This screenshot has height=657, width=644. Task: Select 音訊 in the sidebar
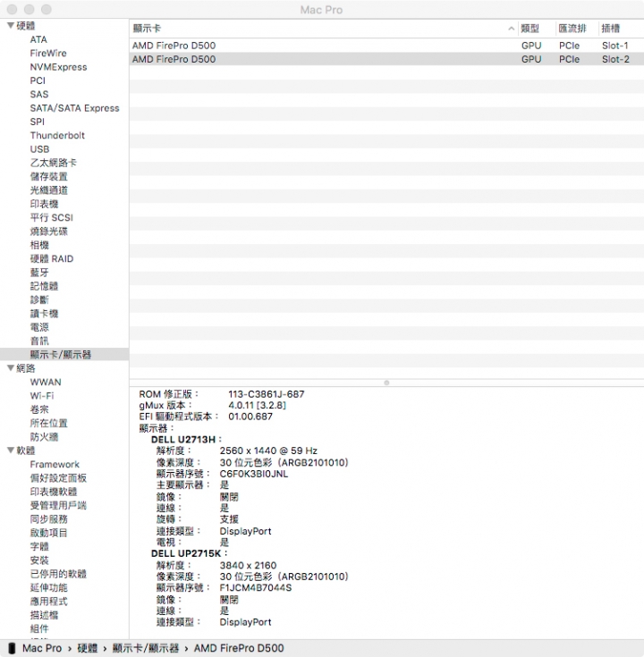(x=39, y=341)
